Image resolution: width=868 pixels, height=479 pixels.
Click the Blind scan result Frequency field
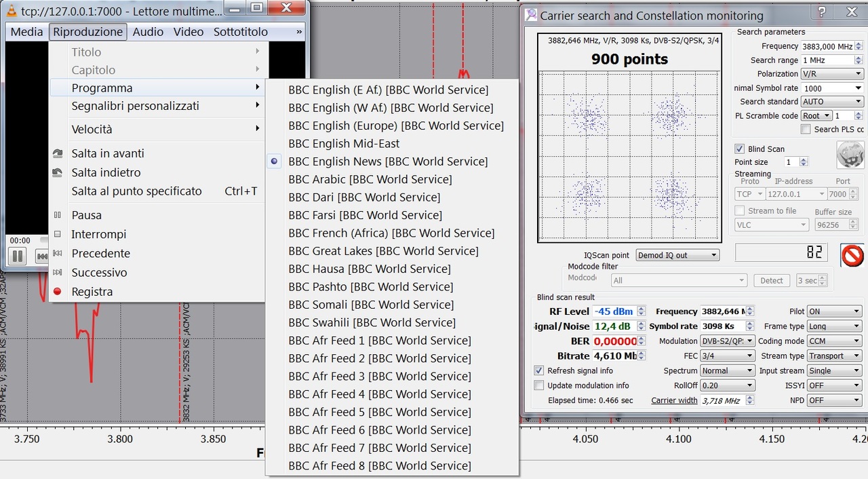pyautogui.click(x=722, y=311)
